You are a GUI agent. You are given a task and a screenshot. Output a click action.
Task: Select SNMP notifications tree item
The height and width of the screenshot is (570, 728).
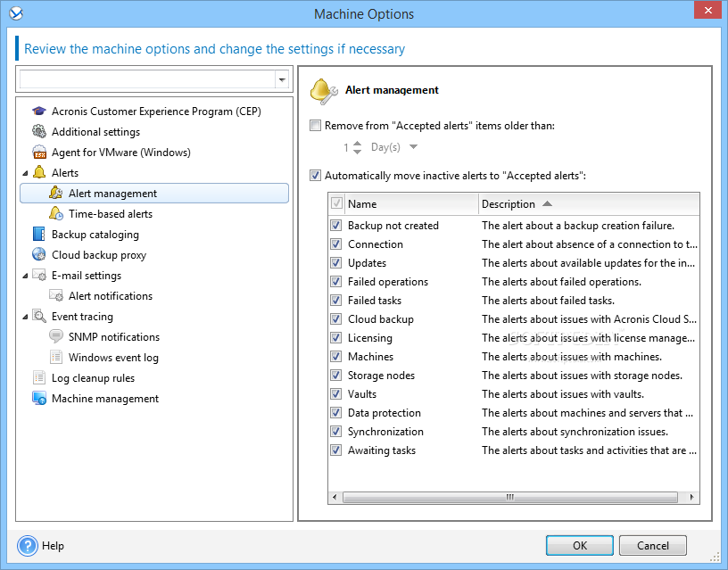click(114, 336)
